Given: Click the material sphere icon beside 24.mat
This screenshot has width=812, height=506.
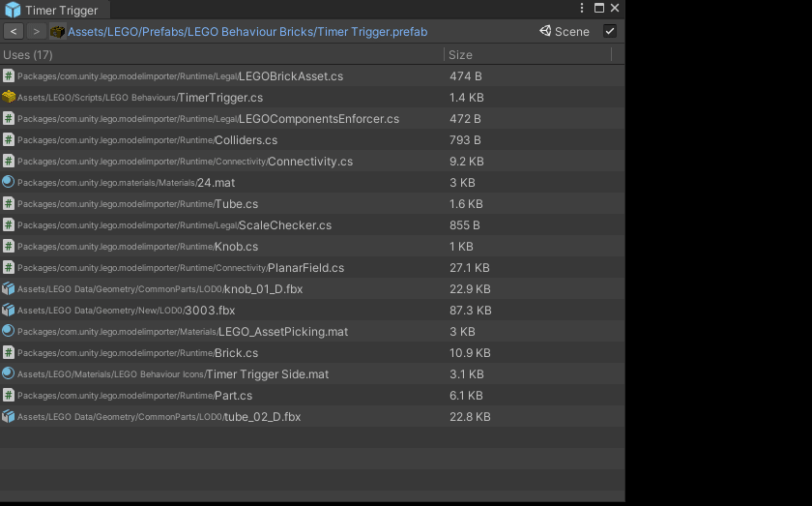Looking at the screenshot, I should pyautogui.click(x=9, y=182).
